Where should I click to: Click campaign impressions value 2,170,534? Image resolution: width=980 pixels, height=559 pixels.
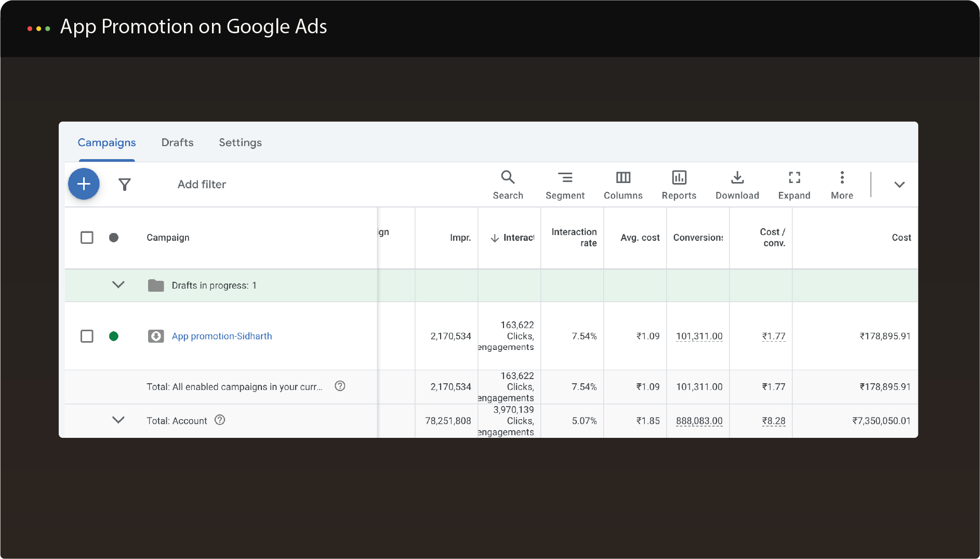tap(451, 336)
